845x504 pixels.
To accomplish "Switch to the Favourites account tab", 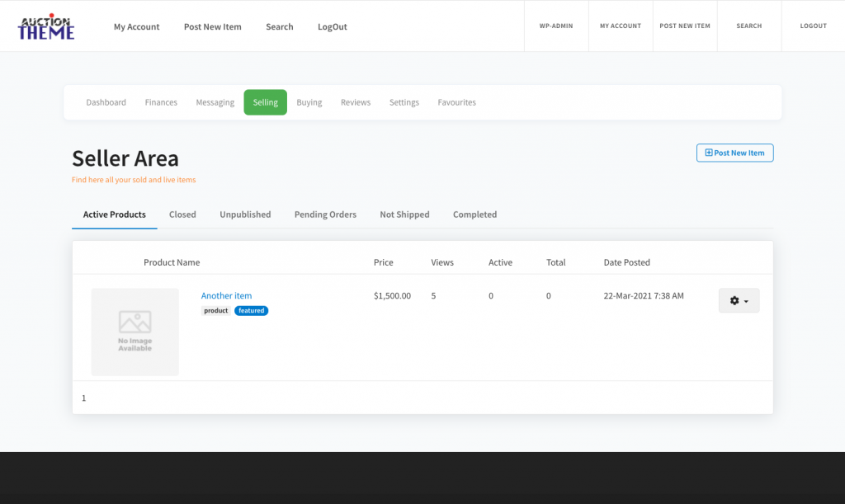I will point(456,102).
